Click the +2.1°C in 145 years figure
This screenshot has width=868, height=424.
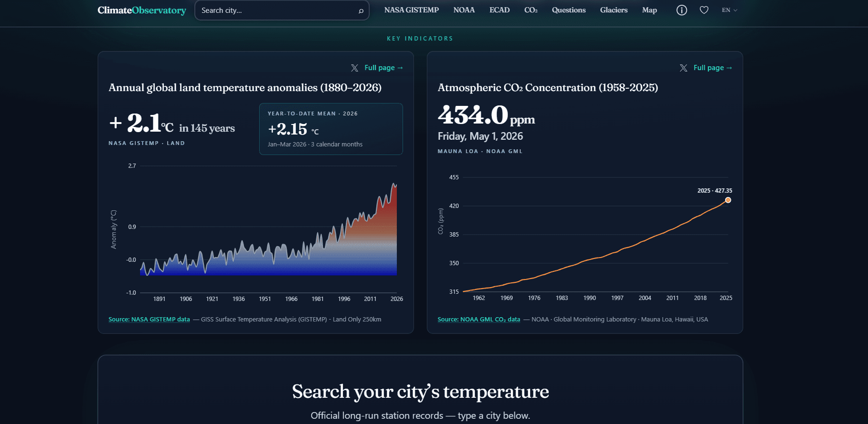click(x=172, y=123)
